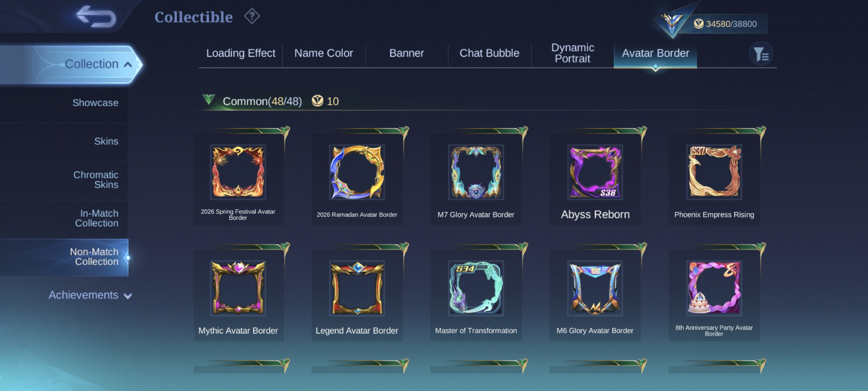Open the Collectible help question icon
The width and height of the screenshot is (868, 391).
point(252,17)
